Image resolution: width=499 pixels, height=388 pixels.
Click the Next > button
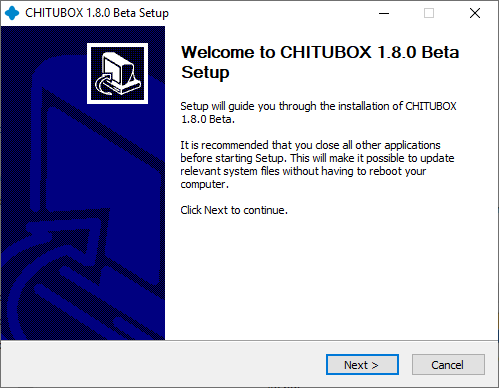click(362, 365)
